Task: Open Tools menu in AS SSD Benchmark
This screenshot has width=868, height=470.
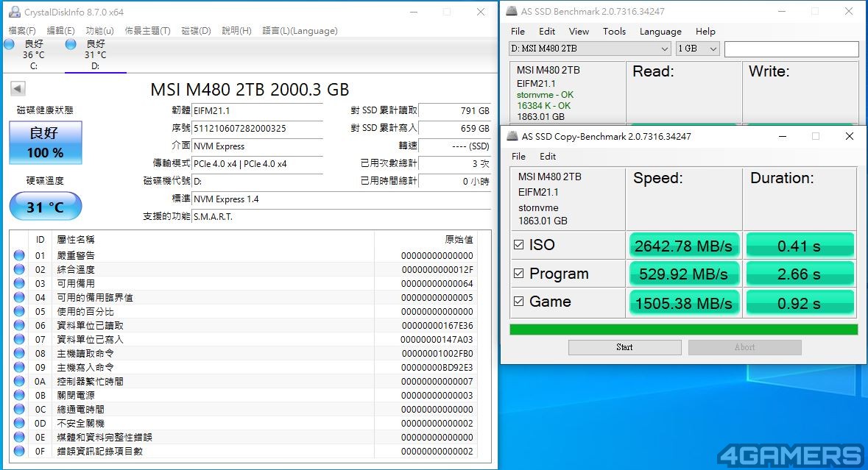Action: (x=614, y=32)
